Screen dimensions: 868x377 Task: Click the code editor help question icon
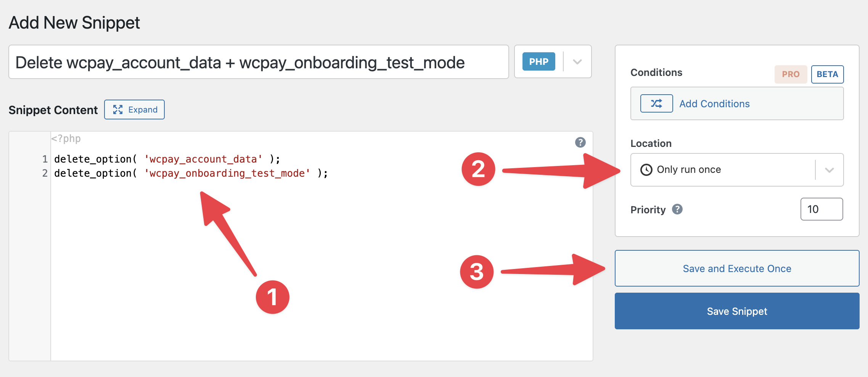coord(580,142)
